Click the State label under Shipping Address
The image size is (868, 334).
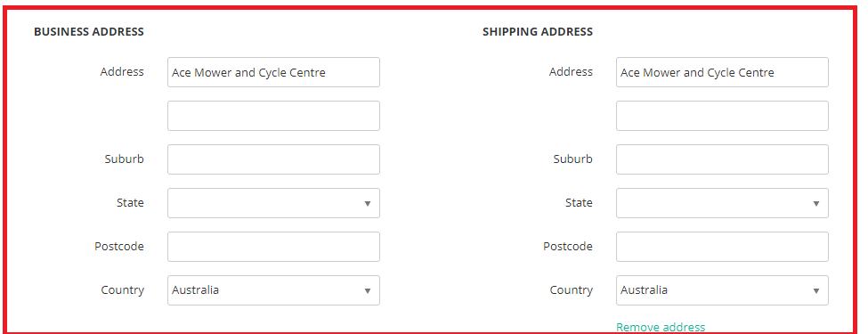pos(579,203)
